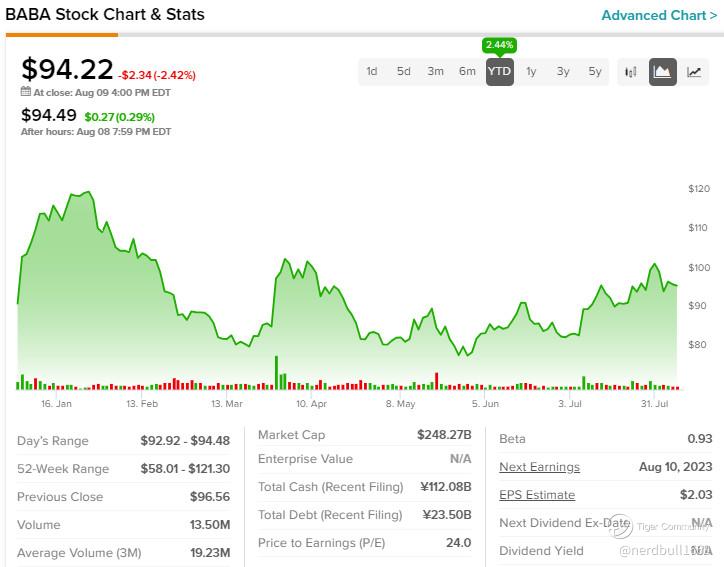Click the 13. Mar axis date label
Viewport: 724px width, 567px height.
pos(227,404)
